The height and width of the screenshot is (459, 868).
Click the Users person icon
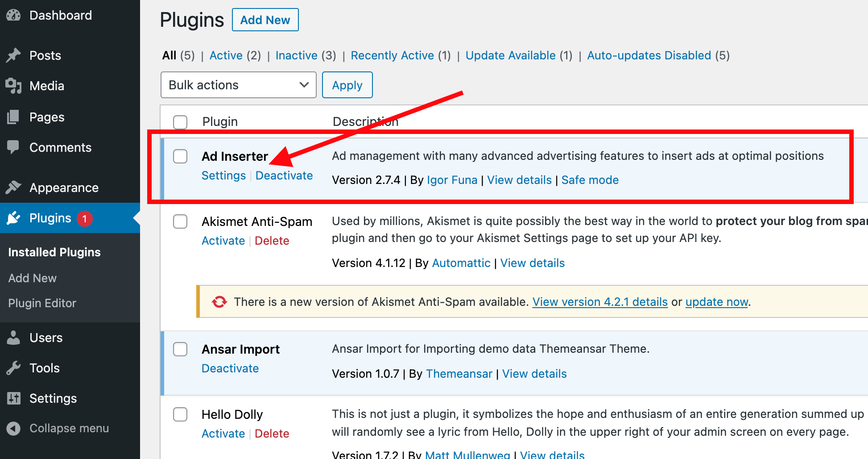click(x=13, y=338)
